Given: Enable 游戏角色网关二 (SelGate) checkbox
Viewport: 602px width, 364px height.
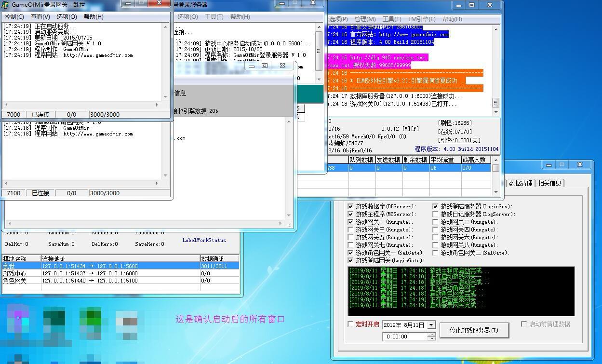Looking at the screenshot, I should [x=435, y=253].
